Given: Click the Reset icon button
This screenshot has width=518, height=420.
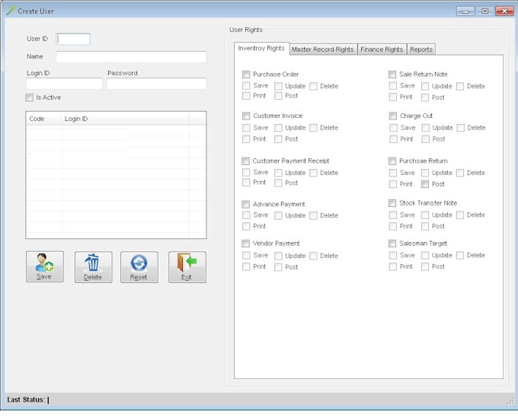Looking at the screenshot, I should (139, 267).
